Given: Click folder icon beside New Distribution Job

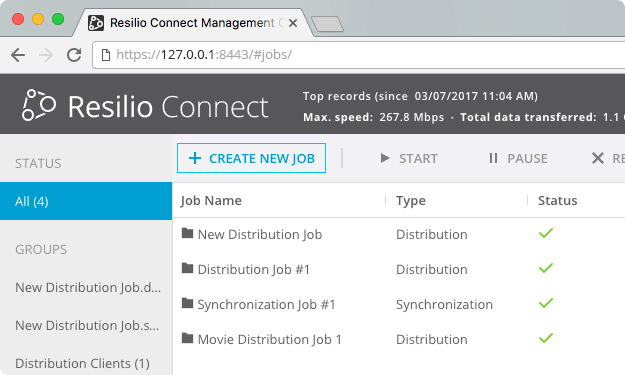Looking at the screenshot, I should pyautogui.click(x=187, y=233).
